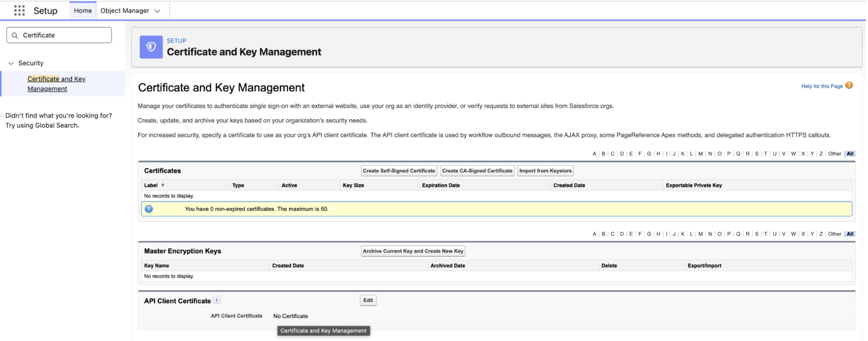Viewport: 868px width, 341px height.
Task: Select All filter above Master Encryption Keys
Action: coord(850,234)
